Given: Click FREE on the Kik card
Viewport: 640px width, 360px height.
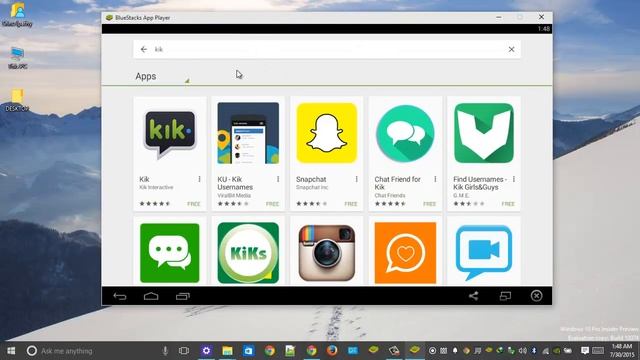Looking at the screenshot, I should click(194, 204).
